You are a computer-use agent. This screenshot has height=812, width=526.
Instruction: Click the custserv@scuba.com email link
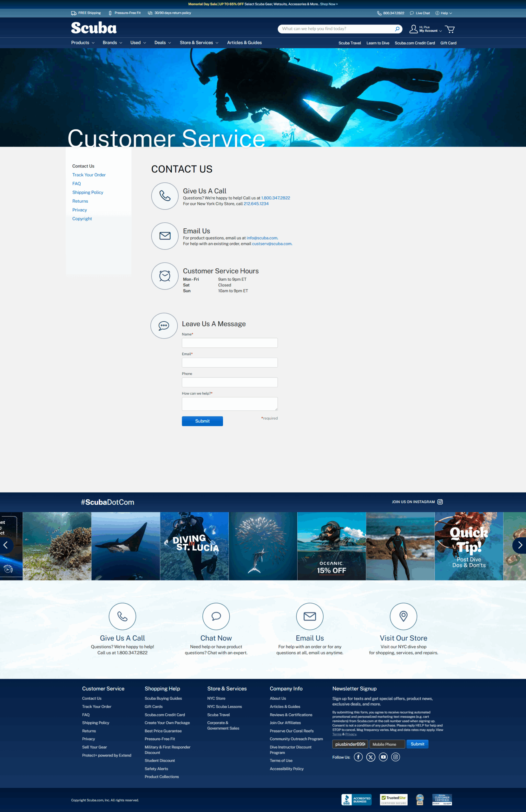[272, 244]
